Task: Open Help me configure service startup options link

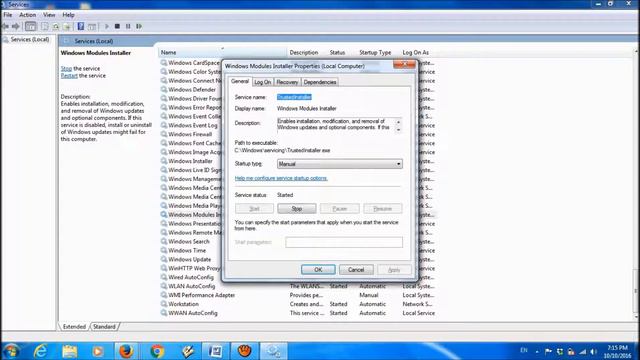Action: coord(281,178)
